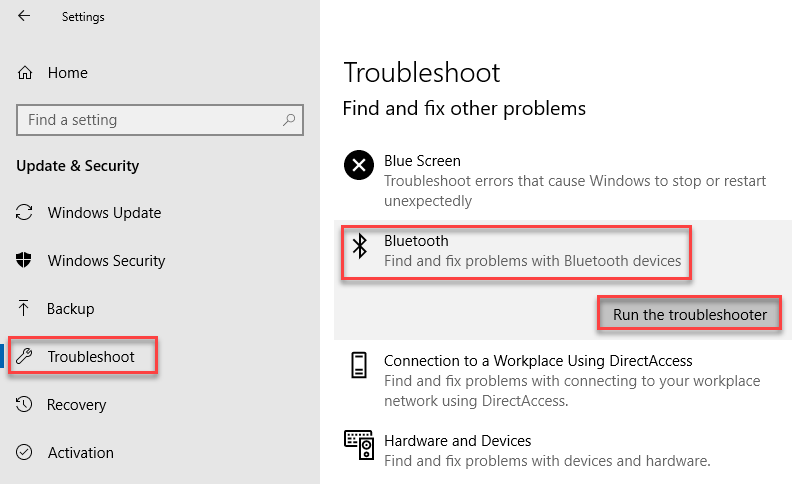The width and height of the screenshot is (792, 484).
Task: Click the Windows Security shield icon
Action: pos(24,260)
